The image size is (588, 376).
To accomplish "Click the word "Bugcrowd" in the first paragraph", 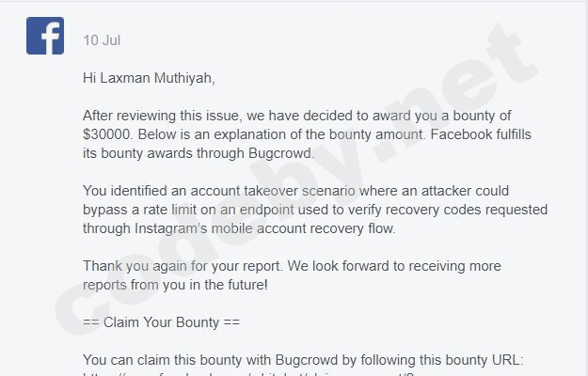I will point(280,153).
